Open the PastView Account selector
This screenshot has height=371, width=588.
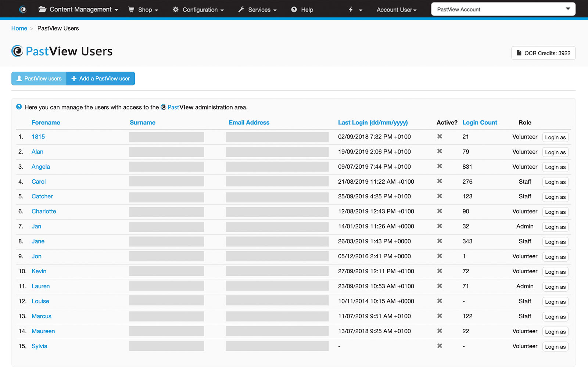503,10
